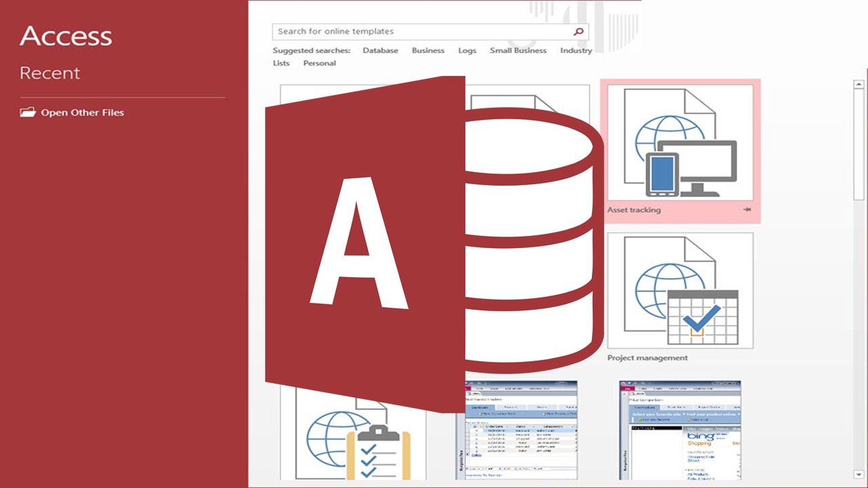Image resolution: width=868 pixels, height=488 pixels.
Task: Select the Database suggested search
Action: click(380, 50)
